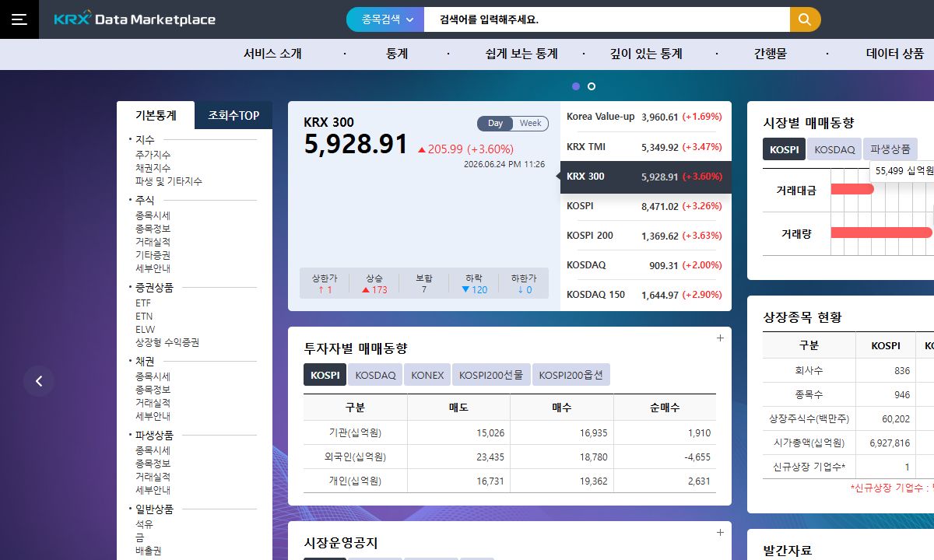Select 파생상품 tab in 시장별 매매동향
The height and width of the screenshot is (560, 934).
coord(890,149)
